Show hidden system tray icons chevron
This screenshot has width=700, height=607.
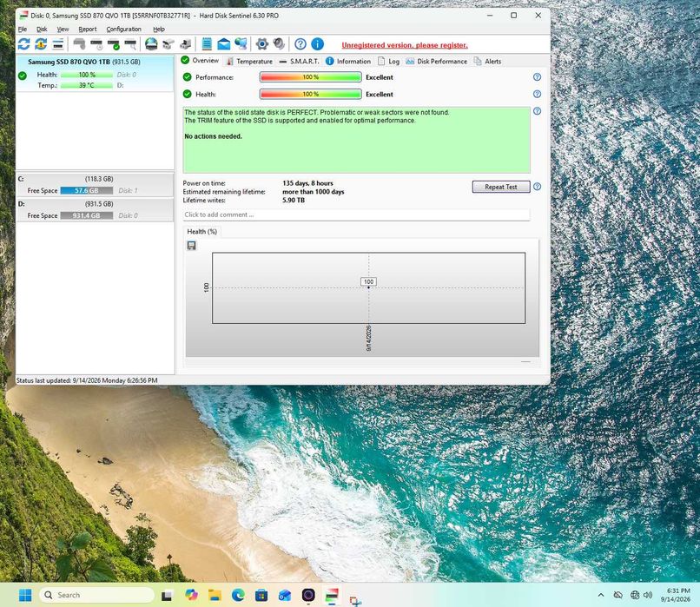(601, 595)
